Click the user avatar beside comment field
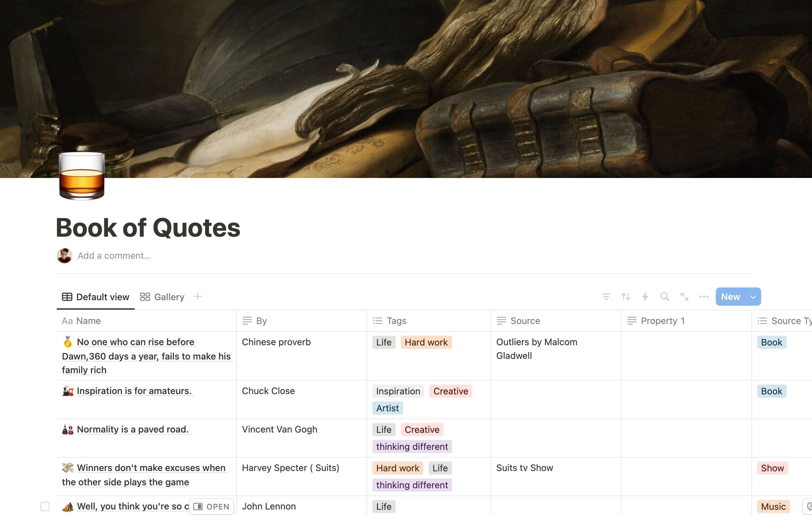812x515 pixels. coord(64,255)
